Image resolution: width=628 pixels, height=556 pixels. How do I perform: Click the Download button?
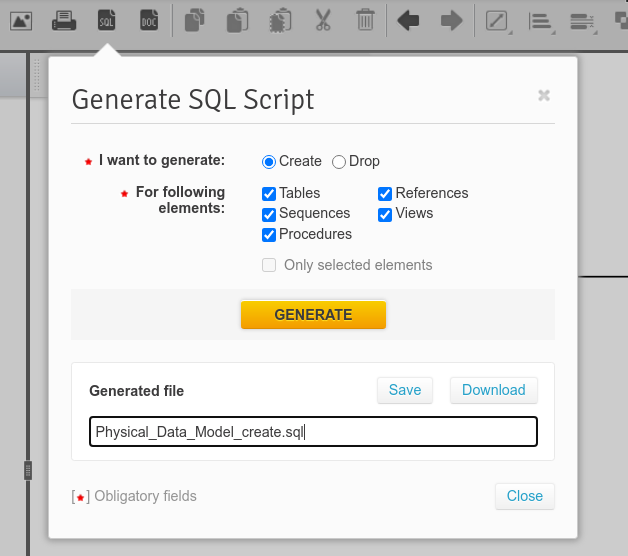coord(494,390)
